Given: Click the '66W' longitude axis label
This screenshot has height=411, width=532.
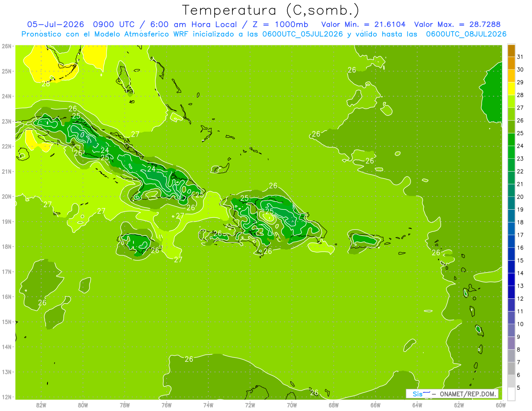Looking at the screenshot, I should (x=376, y=405).
